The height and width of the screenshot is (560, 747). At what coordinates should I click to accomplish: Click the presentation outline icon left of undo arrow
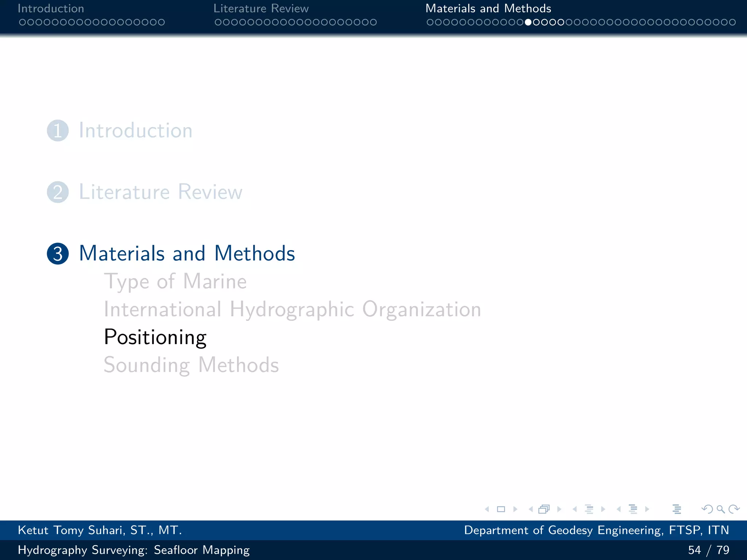point(677,509)
